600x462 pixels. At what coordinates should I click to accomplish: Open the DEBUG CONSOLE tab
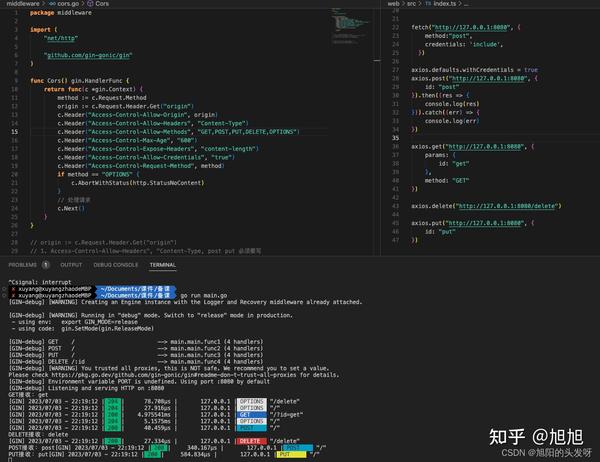pos(116,265)
